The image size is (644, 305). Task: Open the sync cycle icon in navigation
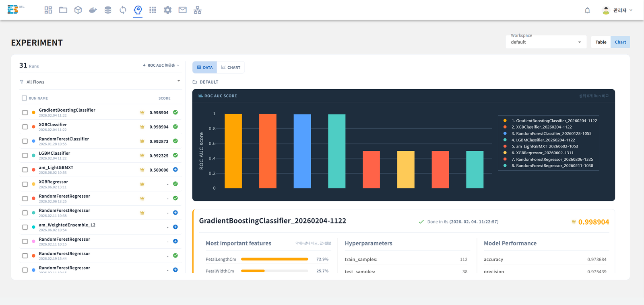[x=123, y=10]
